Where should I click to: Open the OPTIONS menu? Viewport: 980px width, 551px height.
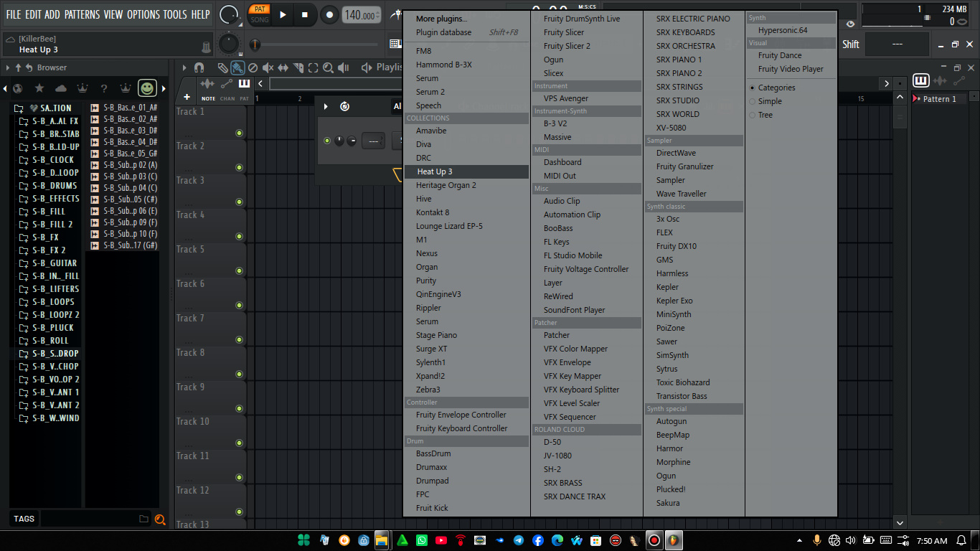tap(143, 14)
